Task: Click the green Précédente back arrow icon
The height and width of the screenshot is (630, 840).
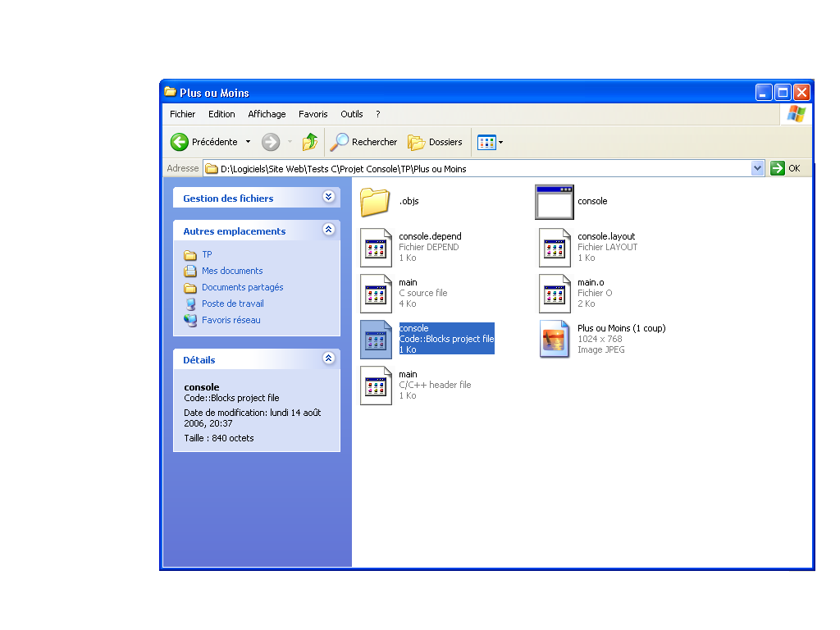Action: [180, 142]
